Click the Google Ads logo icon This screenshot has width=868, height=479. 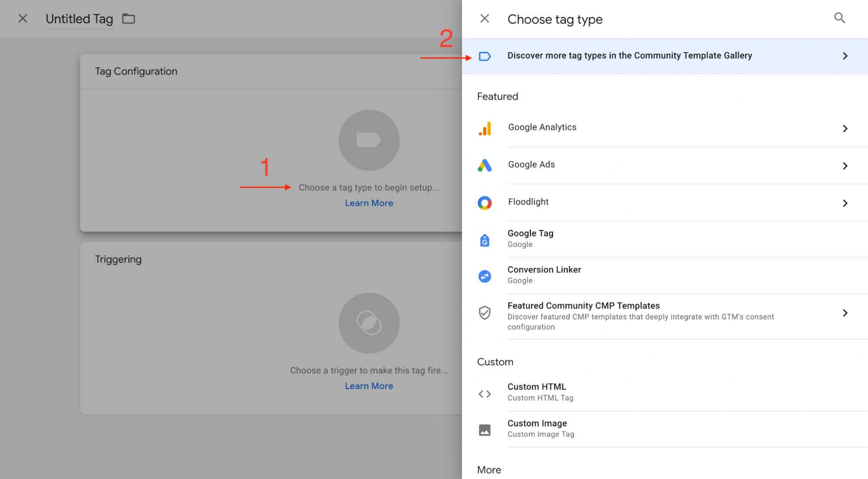tap(485, 166)
